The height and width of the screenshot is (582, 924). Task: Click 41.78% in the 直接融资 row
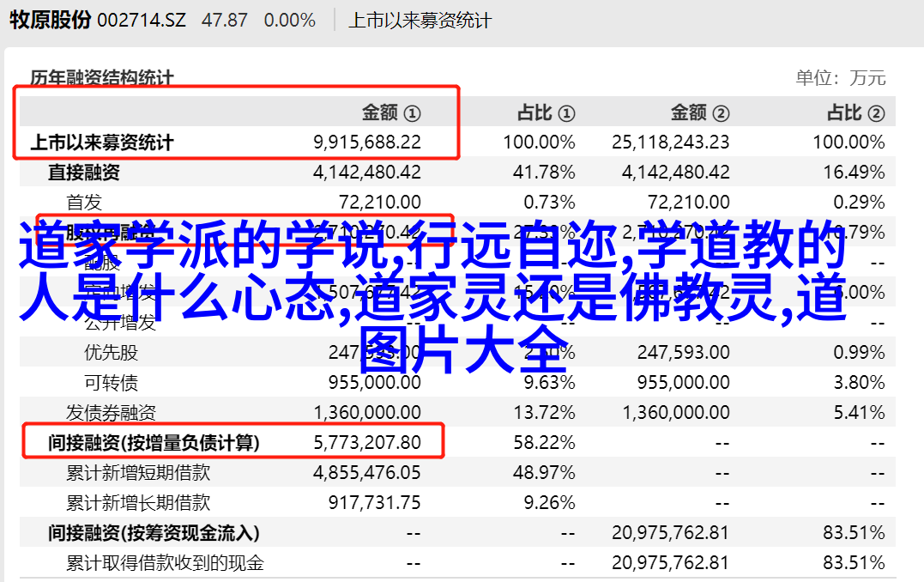(544, 173)
